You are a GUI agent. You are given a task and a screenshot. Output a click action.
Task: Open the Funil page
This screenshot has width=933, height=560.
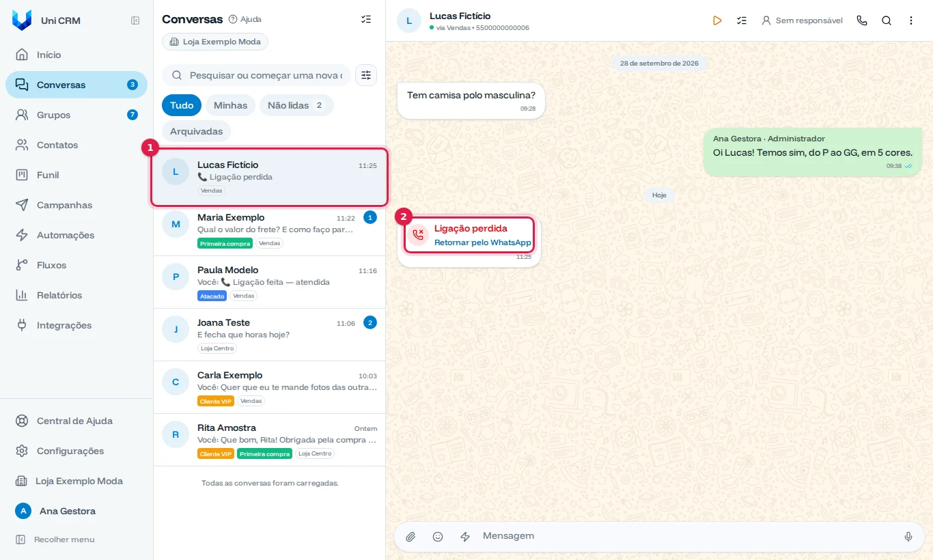point(76,175)
